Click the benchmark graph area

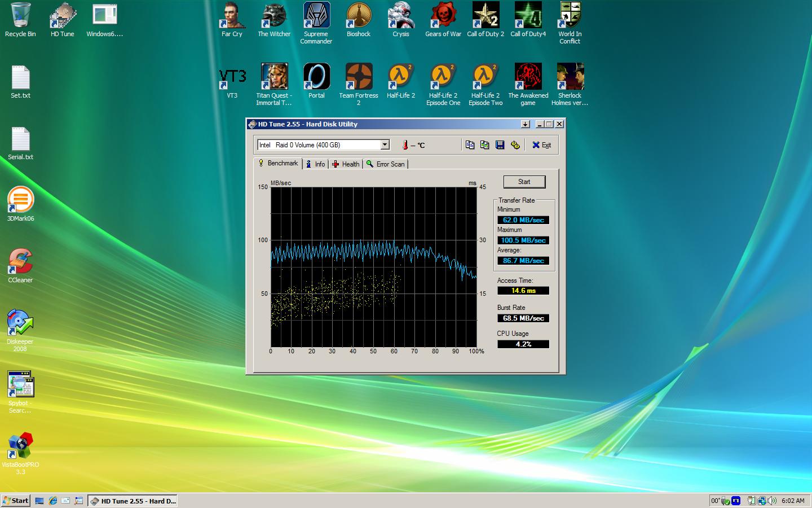374,267
